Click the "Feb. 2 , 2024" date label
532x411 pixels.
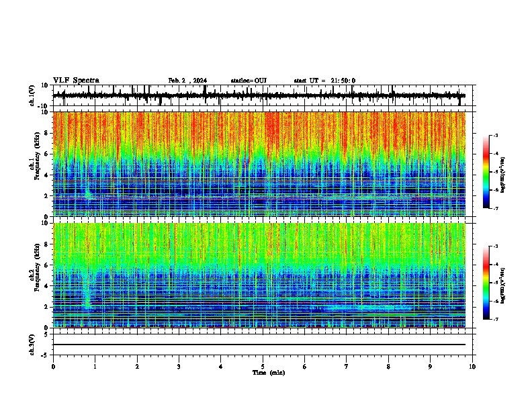[x=187, y=81]
